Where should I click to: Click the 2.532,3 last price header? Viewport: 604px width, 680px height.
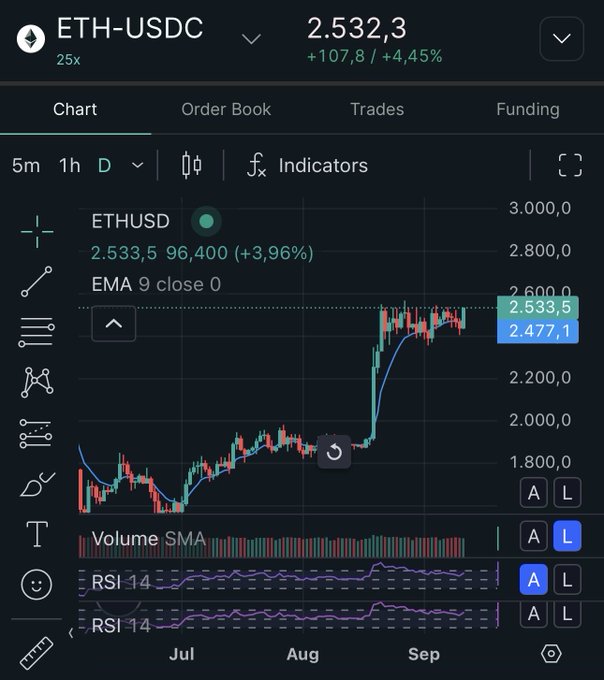[356, 28]
